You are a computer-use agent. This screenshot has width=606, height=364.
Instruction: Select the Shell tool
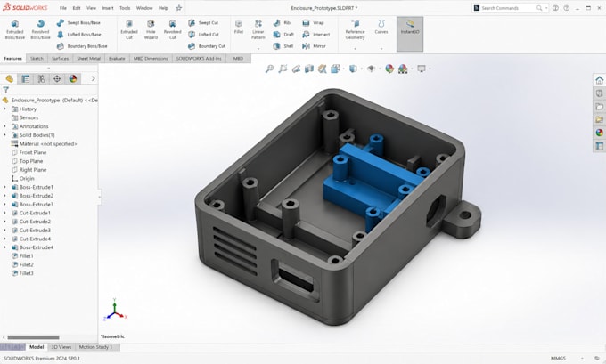(283, 46)
